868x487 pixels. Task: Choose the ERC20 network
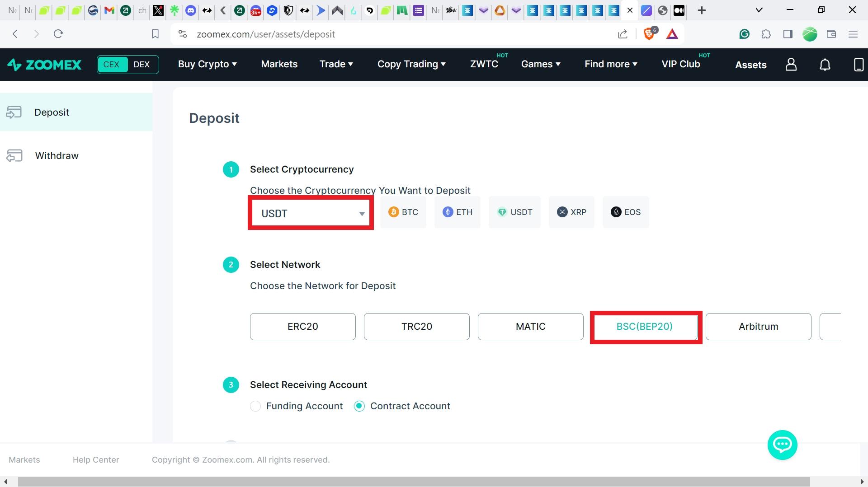point(303,327)
